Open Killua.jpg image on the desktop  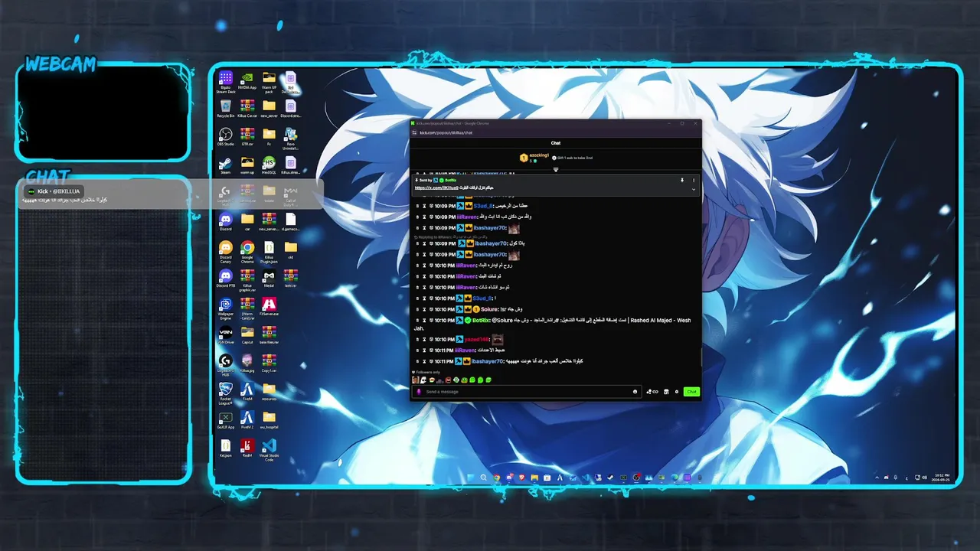[x=247, y=363]
